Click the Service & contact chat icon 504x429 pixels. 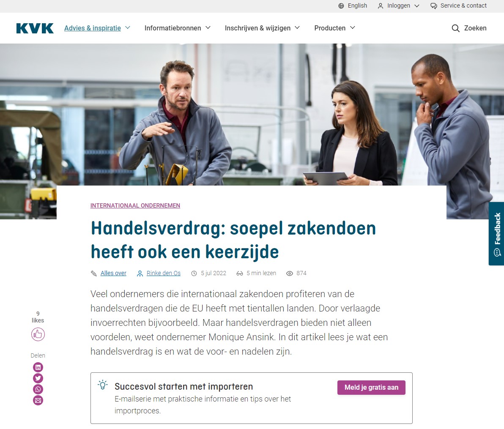click(x=434, y=6)
